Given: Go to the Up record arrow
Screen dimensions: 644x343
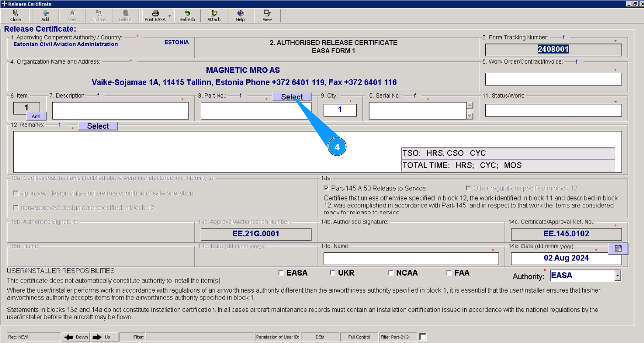Looking at the screenshot, I should tap(104, 337).
